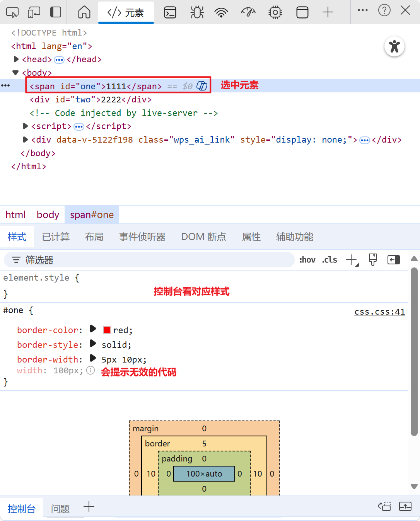Click the solid border-style value
The height and width of the screenshot is (521, 420).
tap(114, 345)
